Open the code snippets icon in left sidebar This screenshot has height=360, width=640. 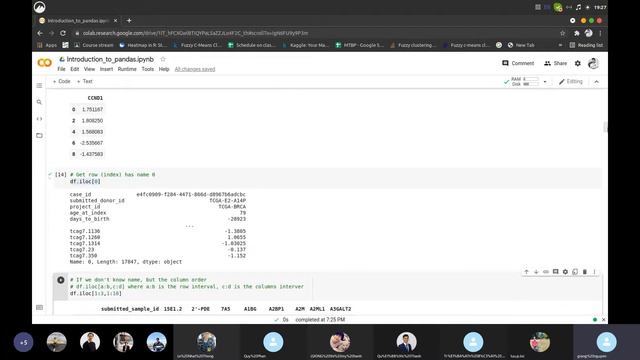click(x=39, y=119)
